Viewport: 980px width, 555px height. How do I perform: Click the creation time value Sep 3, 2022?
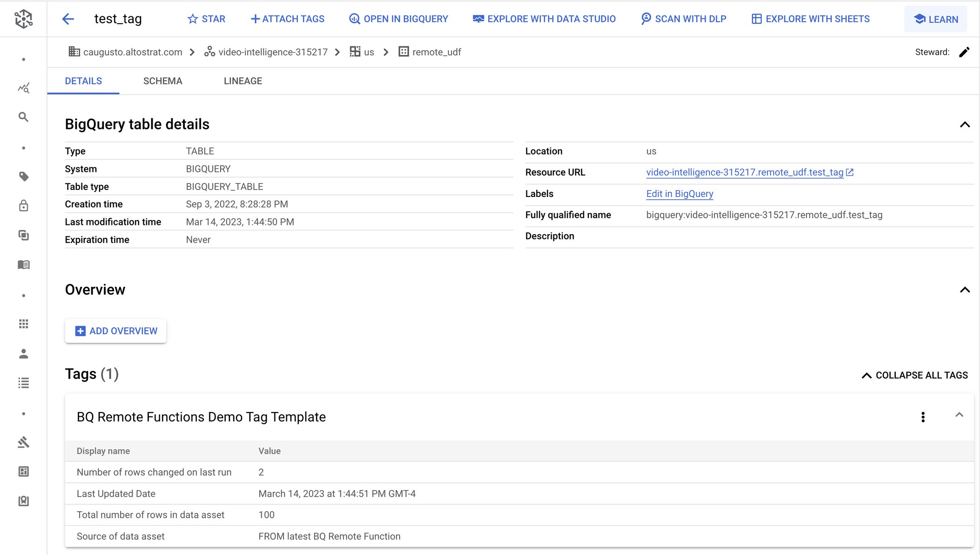(237, 204)
